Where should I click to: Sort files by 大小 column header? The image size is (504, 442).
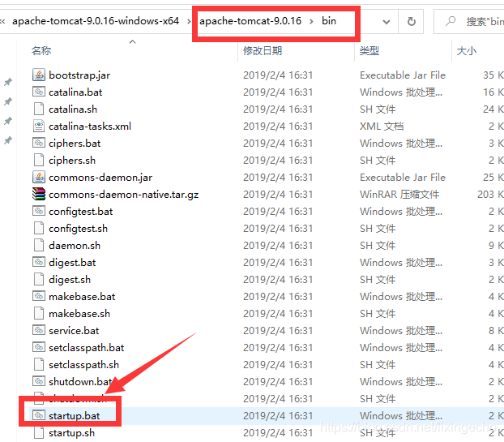[467, 50]
